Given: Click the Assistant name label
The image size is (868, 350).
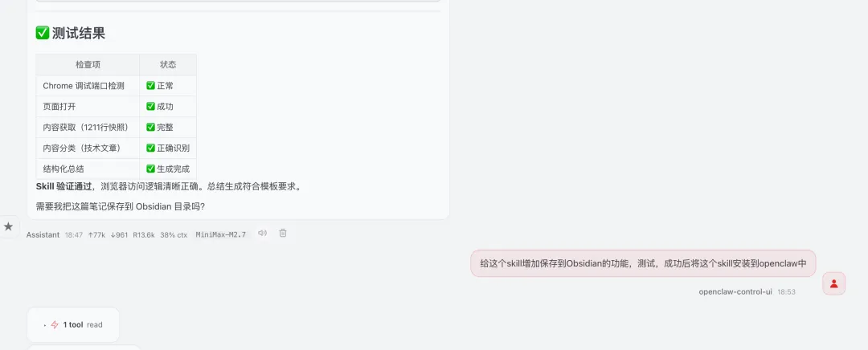Looking at the screenshot, I should 43,234.
